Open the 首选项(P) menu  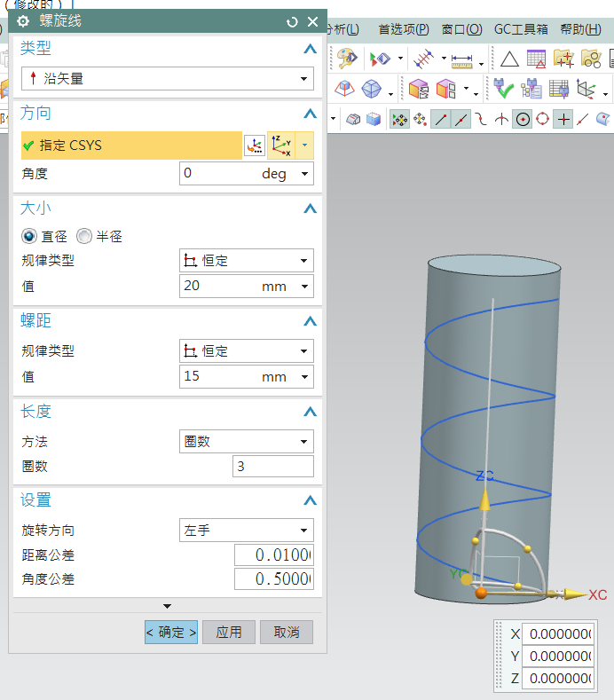pyautogui.click(x=404, y=29)
